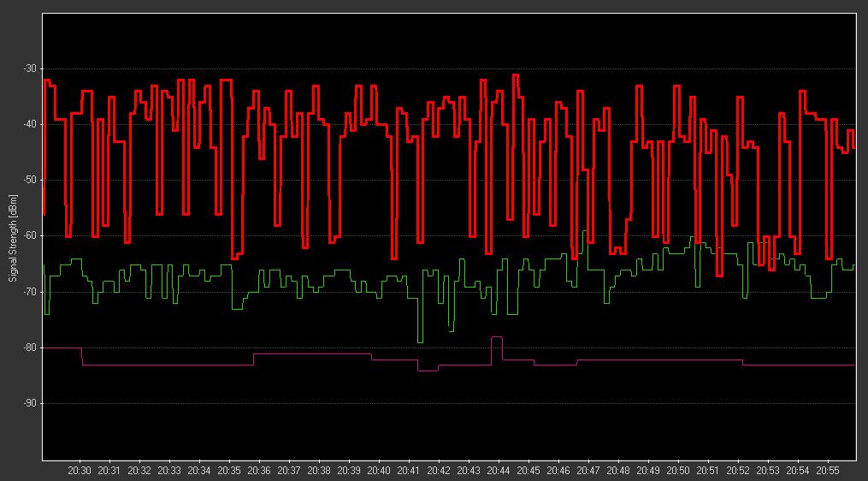Viewport: 868px width, 481px height.
Task: Click the green line's lowest dip near 20:41
Action: click(x=420, y=341)
